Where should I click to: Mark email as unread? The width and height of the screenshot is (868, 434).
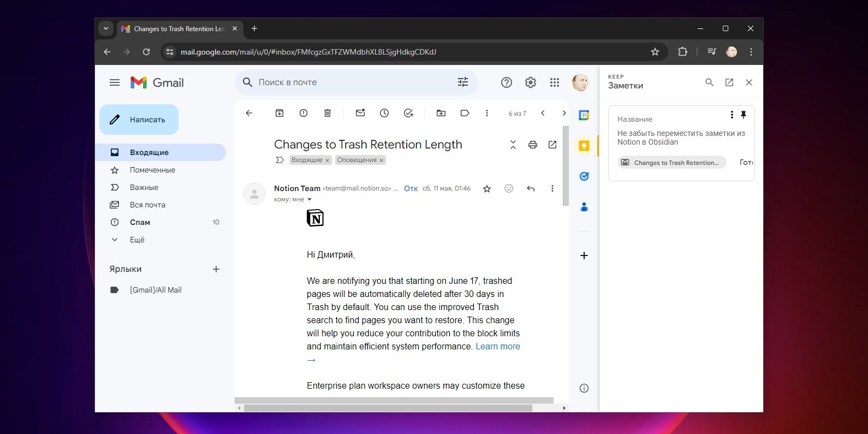(x=360, y=113)
